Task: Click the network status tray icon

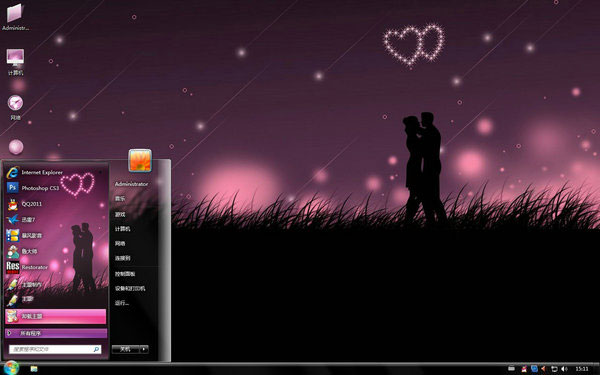Action: [554, 369]
